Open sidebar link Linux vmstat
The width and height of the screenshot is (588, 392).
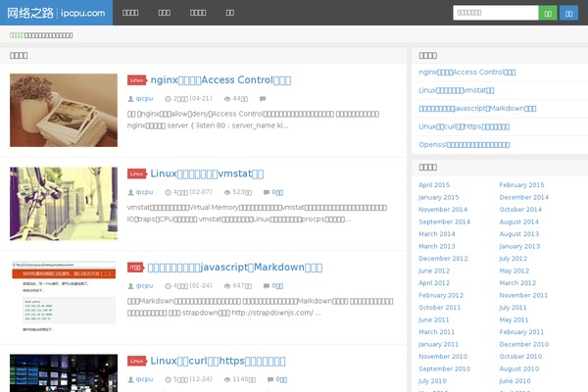click(x=457, y=90)
